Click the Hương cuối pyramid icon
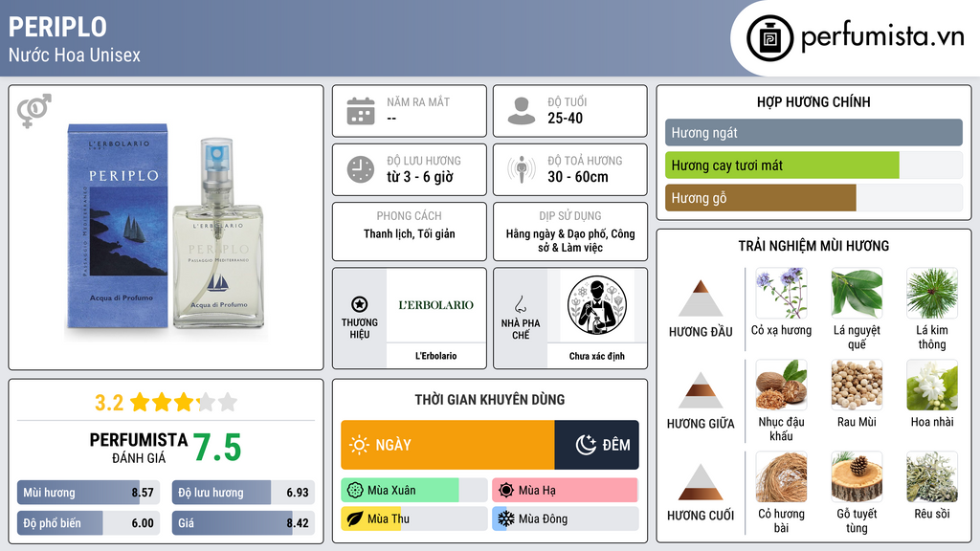The width and height of the screenshot is (980, 551). point(701,482)
